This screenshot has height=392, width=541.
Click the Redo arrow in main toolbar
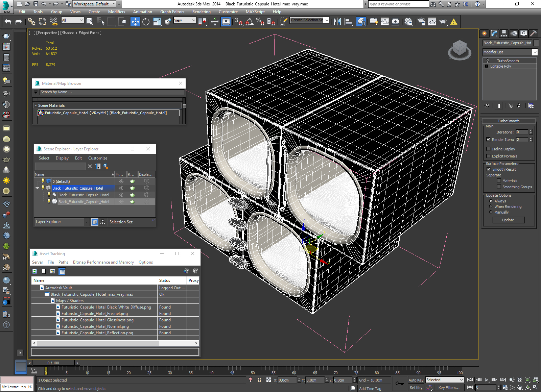19,22
